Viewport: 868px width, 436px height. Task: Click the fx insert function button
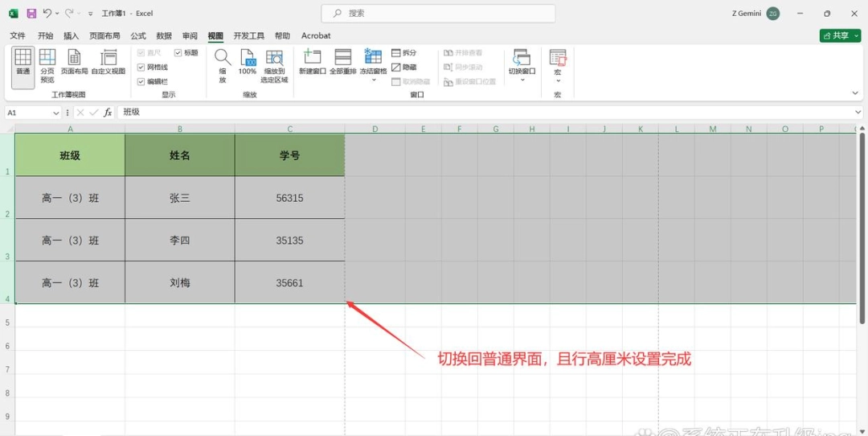click(108, 113)
